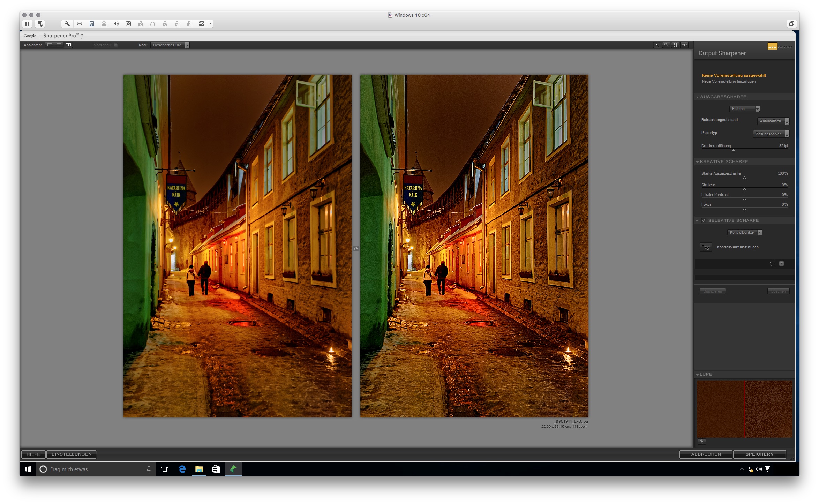Viewport: 819px width, 504px height.
Task: Select the arrow pointer tool
Action: click(x=657, y=45)
